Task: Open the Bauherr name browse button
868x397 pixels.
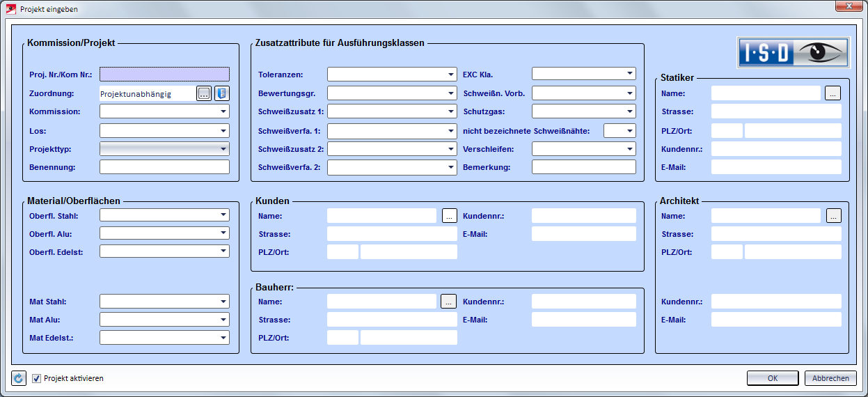Action: tap(449, 302)
